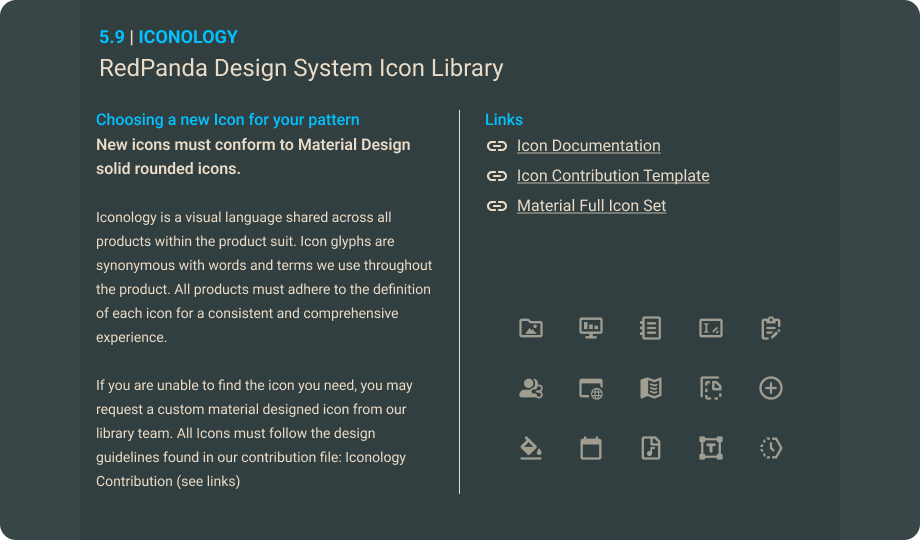Click the dashed-outline file copy icon

tap(711, 388)
